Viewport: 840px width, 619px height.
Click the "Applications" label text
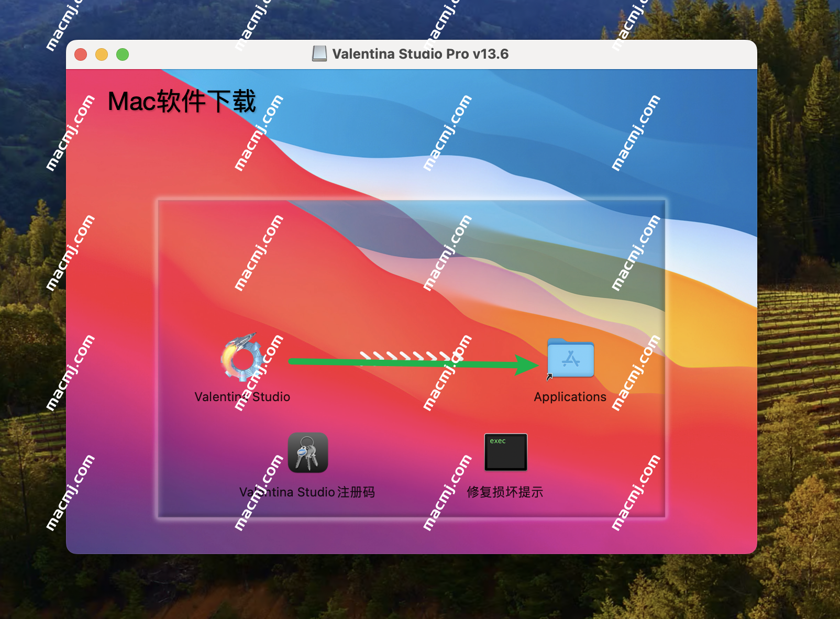(x=570, y=397)
